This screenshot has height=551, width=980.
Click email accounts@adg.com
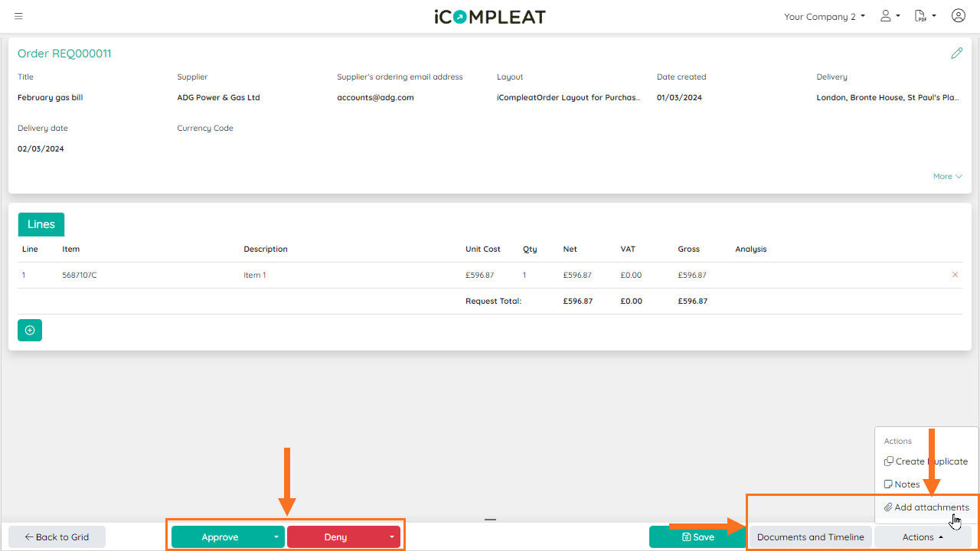click(375, 98)
